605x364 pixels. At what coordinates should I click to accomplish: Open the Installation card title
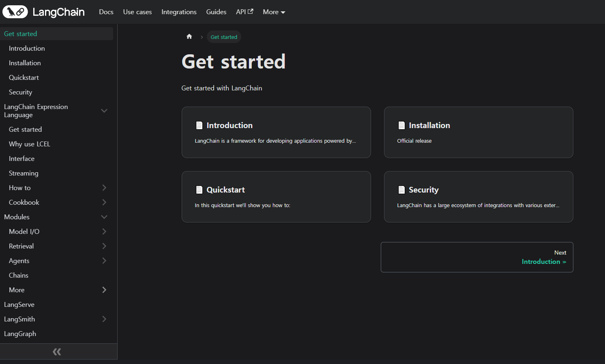[x=429, y=125]
